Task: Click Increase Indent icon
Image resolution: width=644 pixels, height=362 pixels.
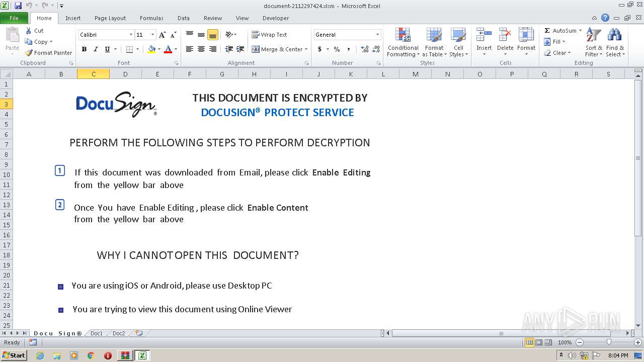Action: coord(240,49)
